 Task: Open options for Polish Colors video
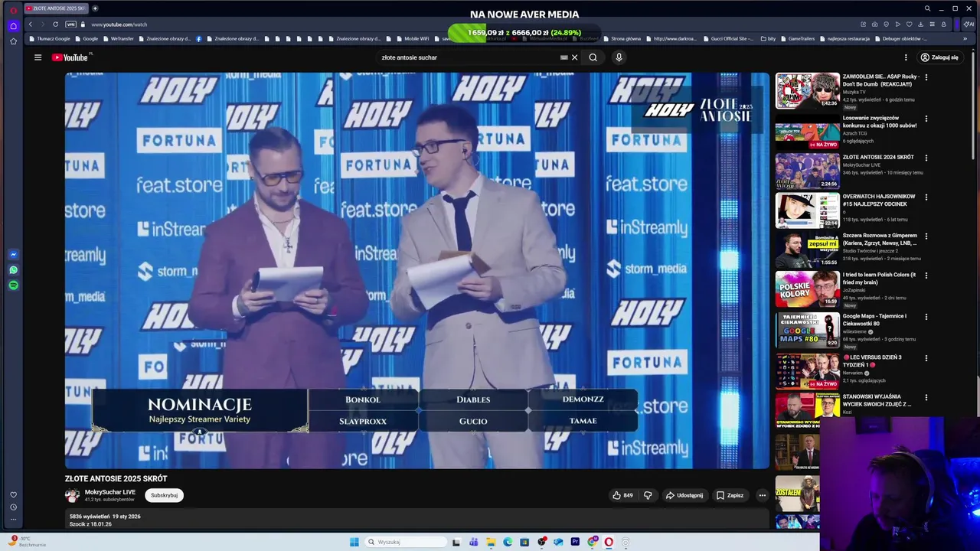point(926,275)
